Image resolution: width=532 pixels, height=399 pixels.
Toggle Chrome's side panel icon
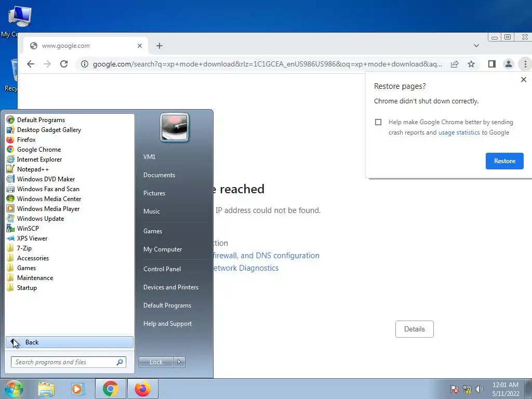491,64
